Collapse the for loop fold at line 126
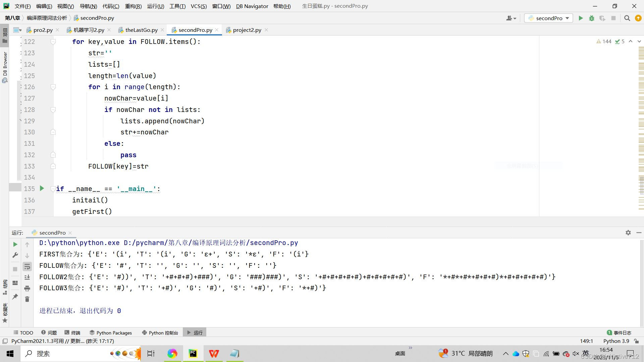This screenshot has height=362, width=644. click(x=53, y=87)
